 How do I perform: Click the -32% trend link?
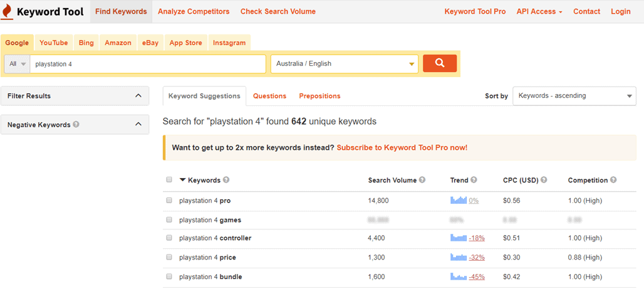(x=477, y=258)
